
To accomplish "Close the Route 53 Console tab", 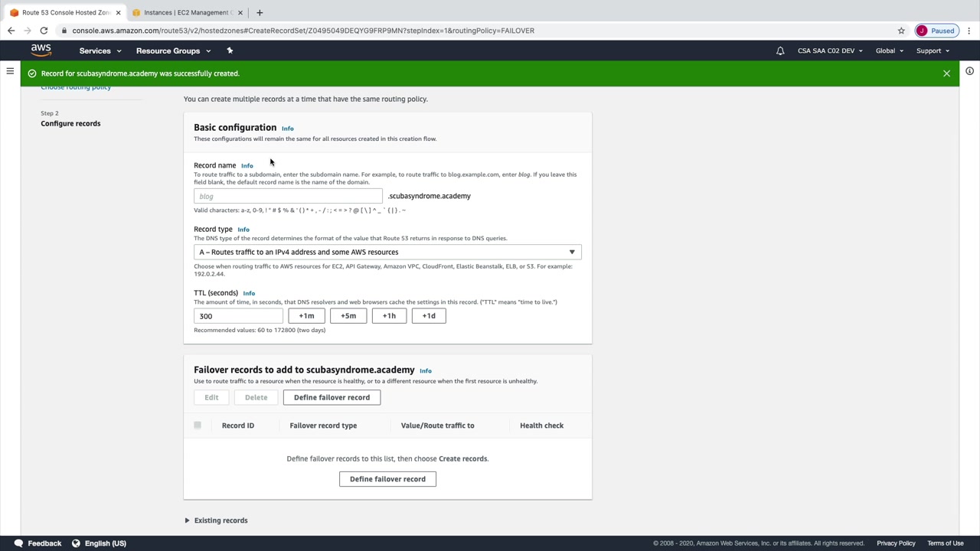I will [x=118, y=12].
